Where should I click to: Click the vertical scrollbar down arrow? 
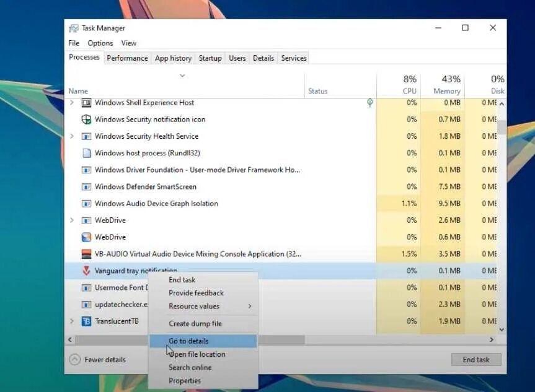(502, 329)
